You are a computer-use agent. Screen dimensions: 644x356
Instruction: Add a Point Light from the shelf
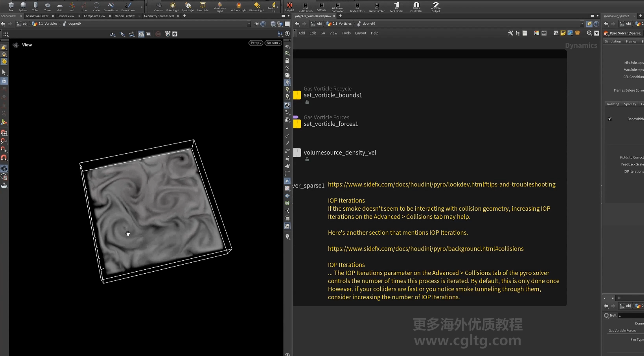(x=172, y=7)
